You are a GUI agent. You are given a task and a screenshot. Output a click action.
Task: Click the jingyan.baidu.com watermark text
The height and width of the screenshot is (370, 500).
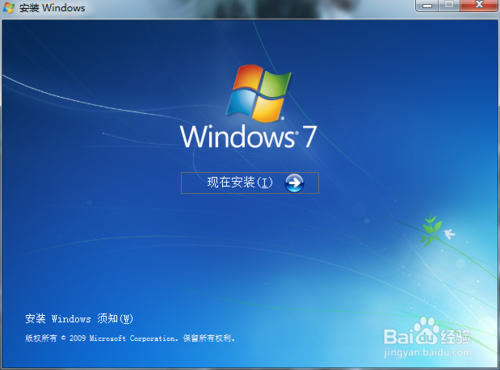click(x=428, y=352)
